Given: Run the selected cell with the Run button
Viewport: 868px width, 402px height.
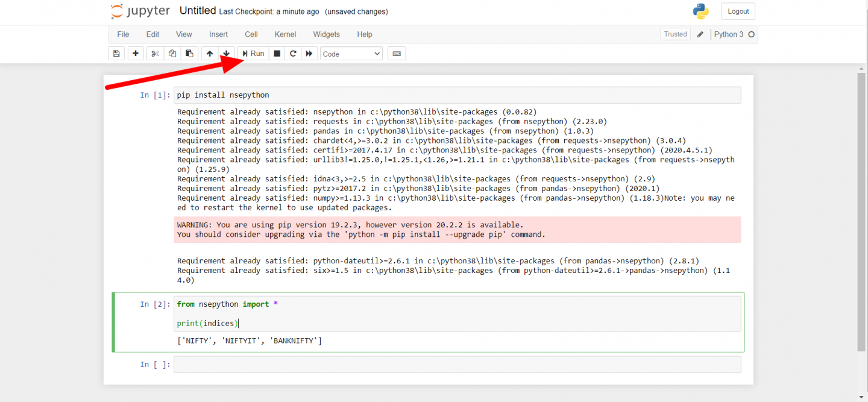Looking at the screenshot, I should coord(253,53).
